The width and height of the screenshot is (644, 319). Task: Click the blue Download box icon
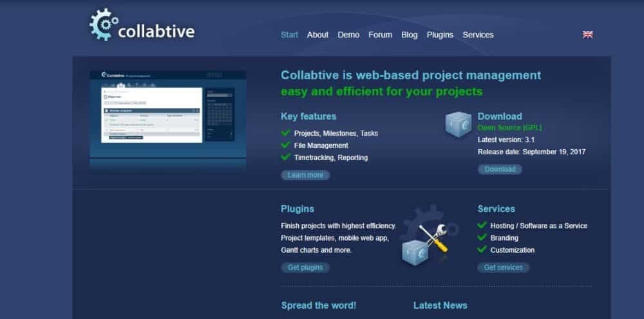[x=460, y=124]
